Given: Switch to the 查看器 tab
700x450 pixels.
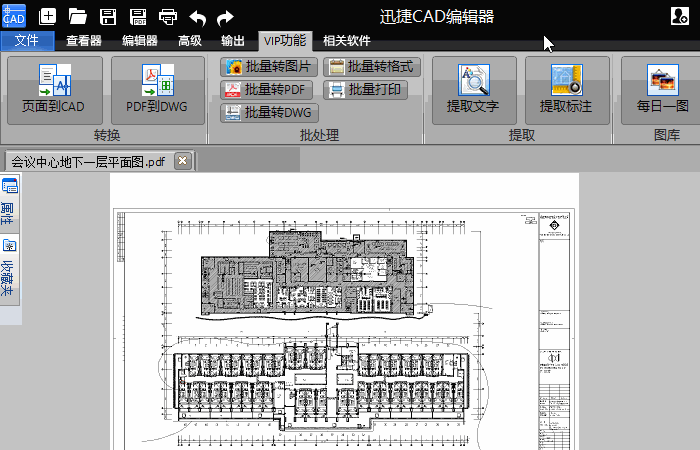Looking at the screenshot, I should pyautogui.click(x=84, y=41).
